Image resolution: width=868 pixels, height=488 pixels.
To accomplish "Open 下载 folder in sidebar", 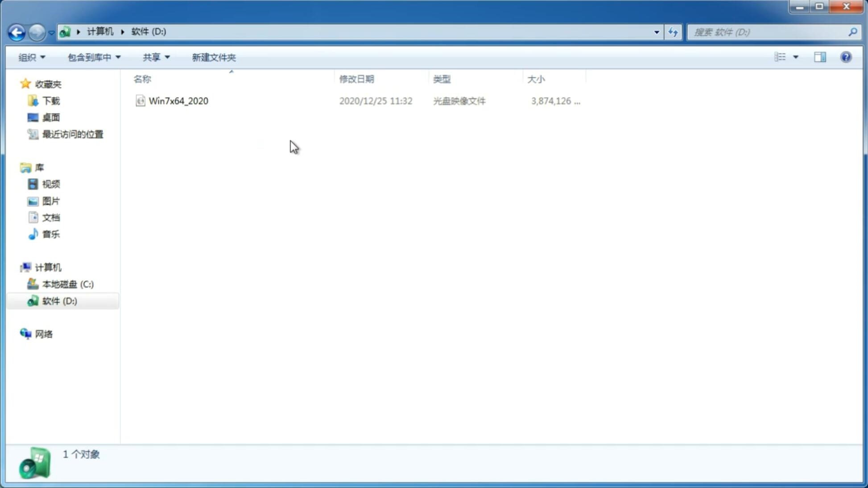I will click(50, 100).
